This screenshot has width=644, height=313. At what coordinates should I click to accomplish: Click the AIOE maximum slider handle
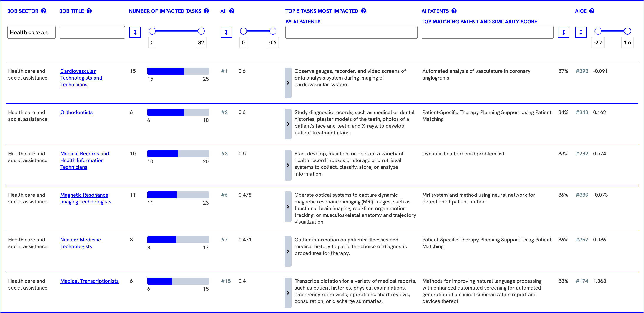click(x=627, y=31)
